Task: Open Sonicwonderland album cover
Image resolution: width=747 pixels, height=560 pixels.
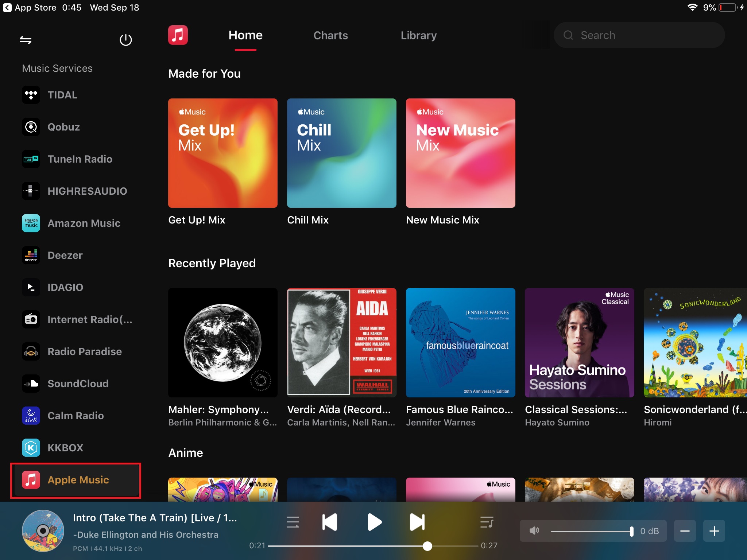Action: [695, 343]
